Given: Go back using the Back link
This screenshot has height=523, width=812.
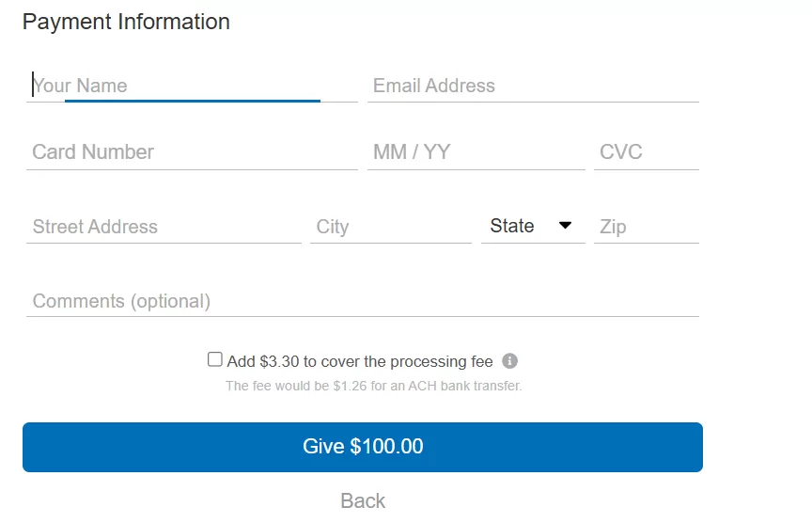Looking at the screenshot, I should 363,500.
